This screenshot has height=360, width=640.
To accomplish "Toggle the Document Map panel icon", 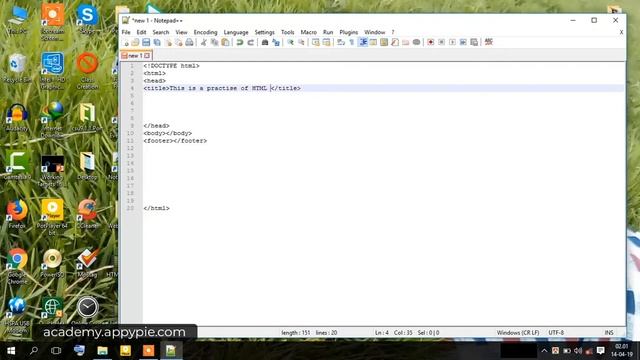I will coord(384,42).
